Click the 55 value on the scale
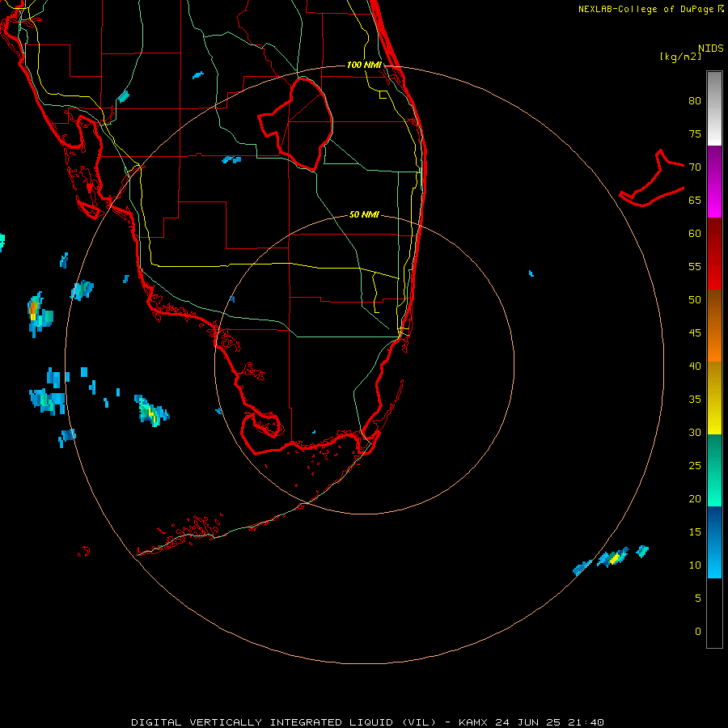This screenshot has height=728, width=728. point(695,266)
